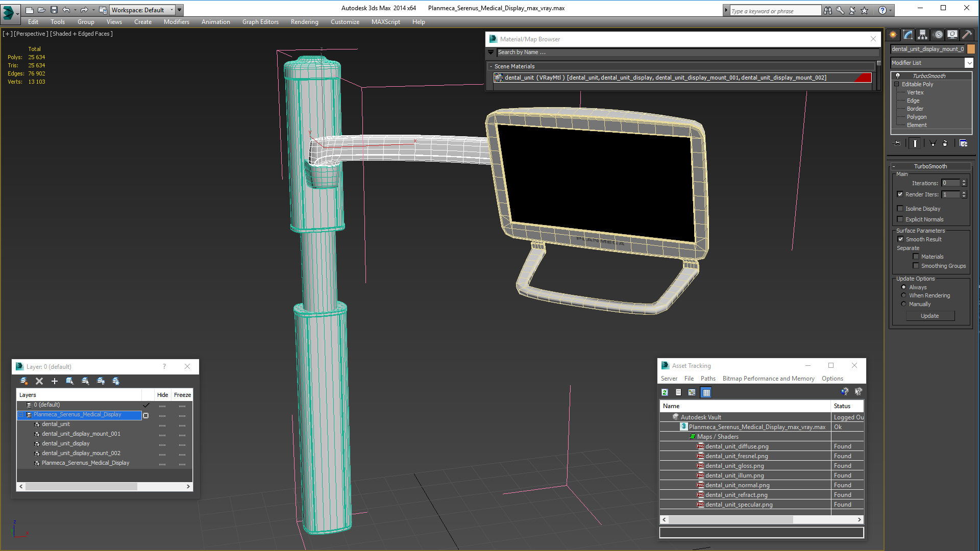Click the Pin Stack icon
Screen dimensions: 980x551
point(897,143)
